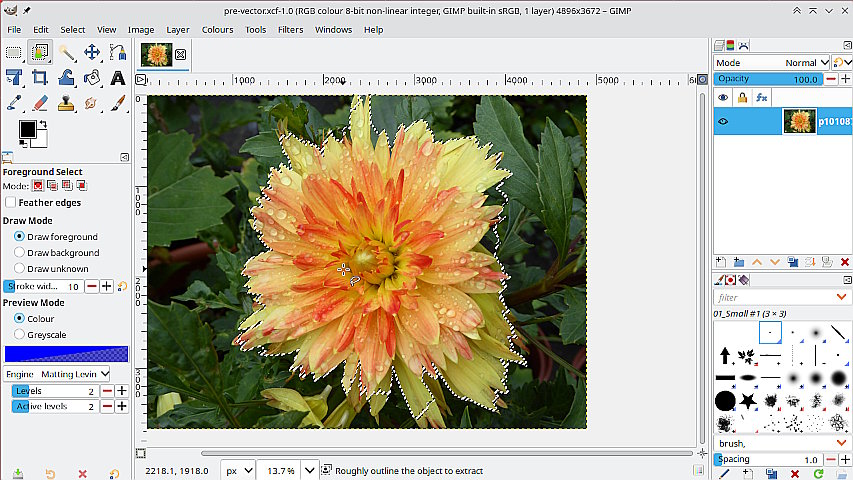The height and width of the screenshot is (480, 853).
Task: Increase Stroke width with plus button
Action: click(107, 287)
